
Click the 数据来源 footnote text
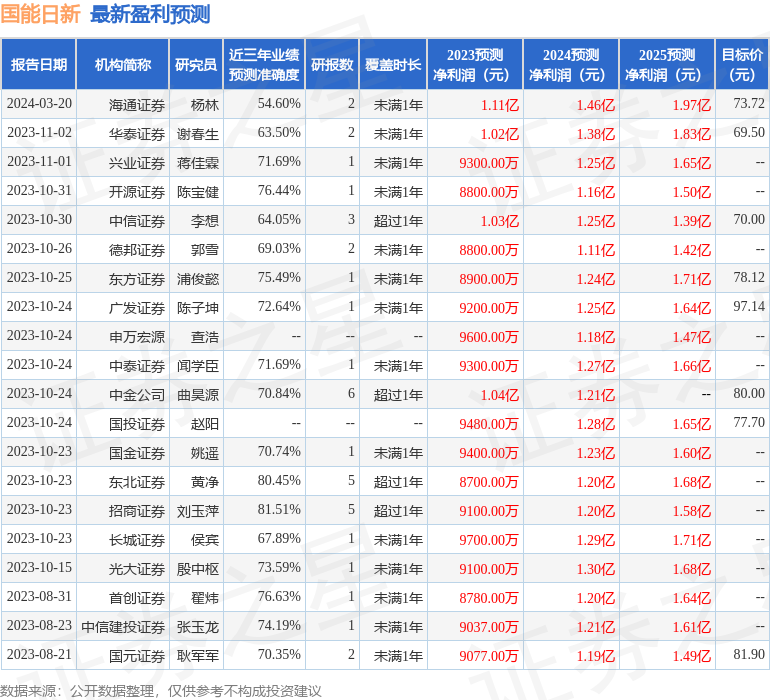point(161,691)
